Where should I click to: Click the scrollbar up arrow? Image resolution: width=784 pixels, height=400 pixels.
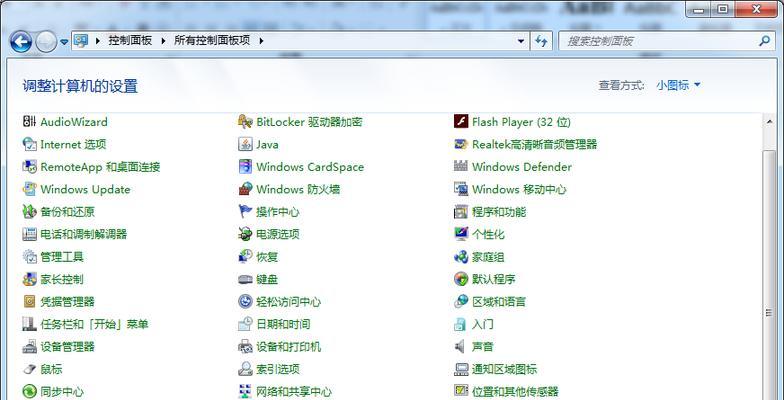tap(768, 122)
